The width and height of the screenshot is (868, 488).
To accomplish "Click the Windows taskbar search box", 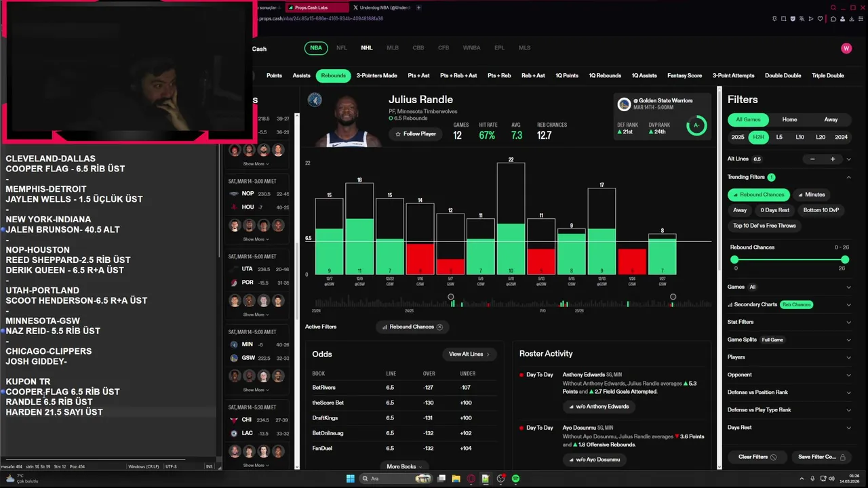I will 397,479.
